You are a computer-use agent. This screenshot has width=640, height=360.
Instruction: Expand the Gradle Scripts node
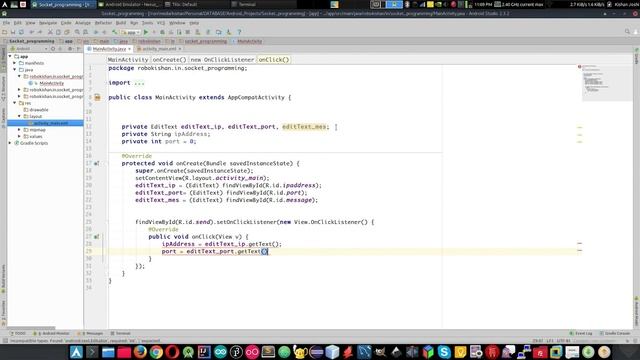coord(10,143)
